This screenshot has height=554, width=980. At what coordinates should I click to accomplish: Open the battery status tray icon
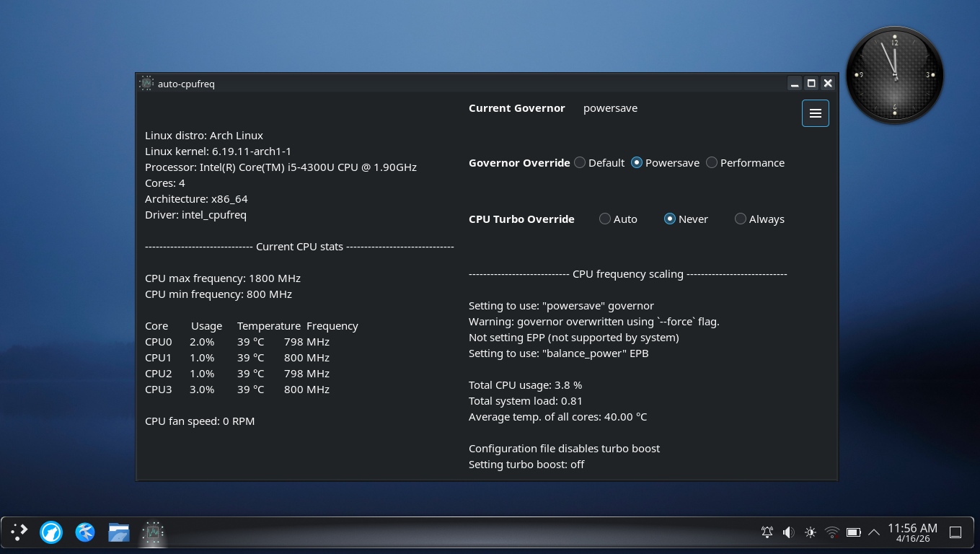click(854, 532)
